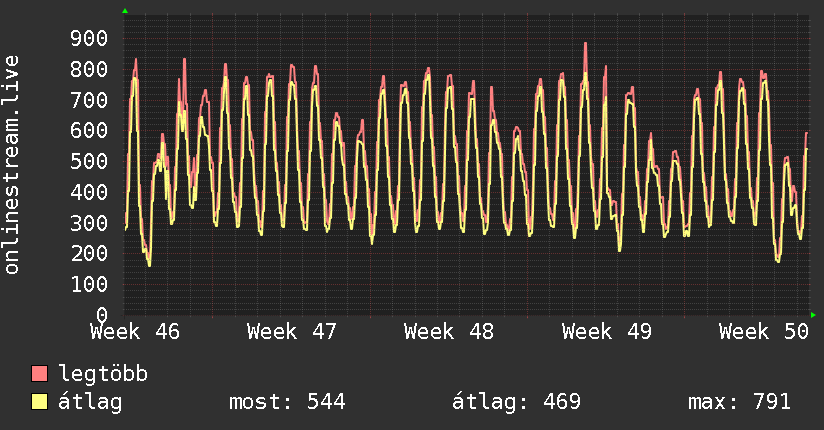The image size is (824, 430).
Task: Click the átlag: 469 statistic
Action: [517, 402]
